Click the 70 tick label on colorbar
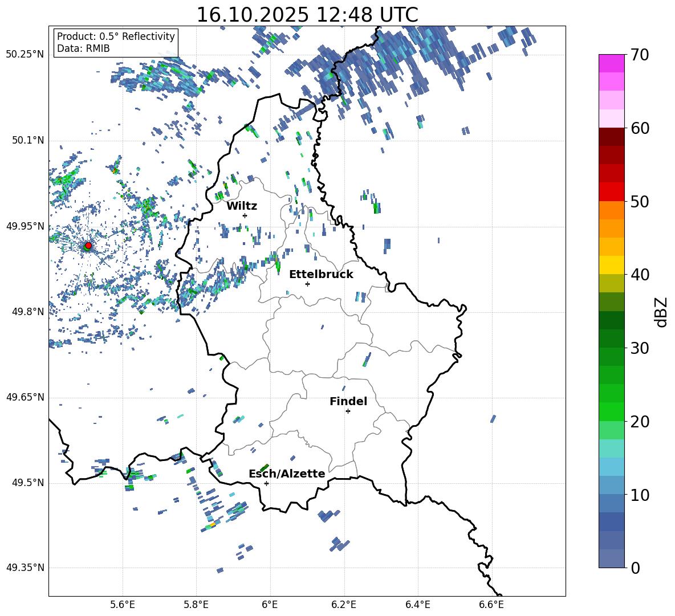 (x=640, y=55)
